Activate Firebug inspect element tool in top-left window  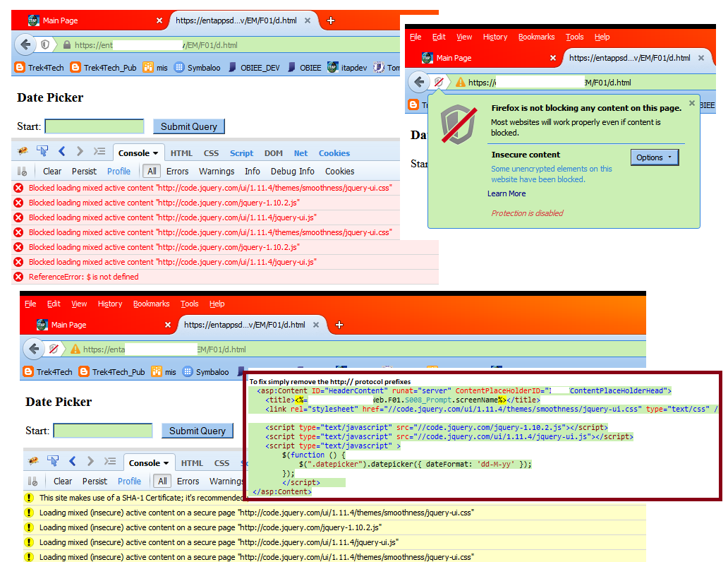pyautogui.click(x=42, y=152)
